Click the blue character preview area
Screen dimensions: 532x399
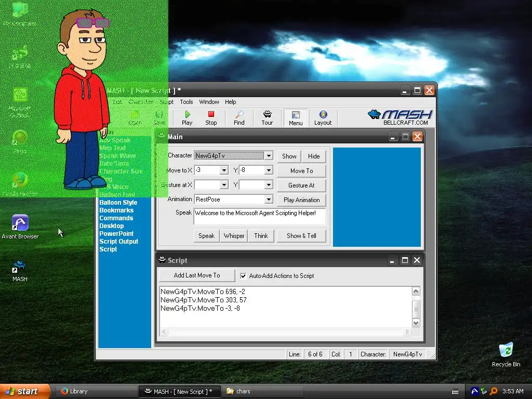click(377, 197)
